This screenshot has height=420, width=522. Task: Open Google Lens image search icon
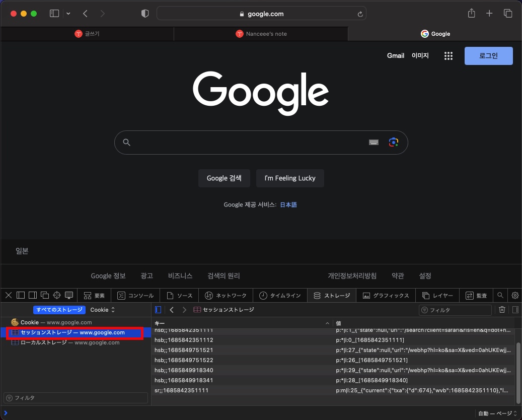pos(394,142)
